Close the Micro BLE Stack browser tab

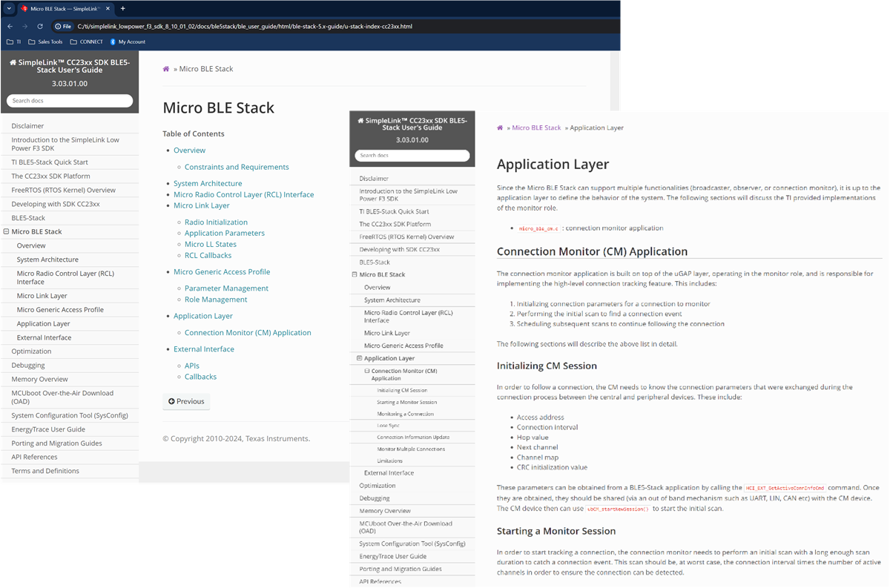pyautogui.click(x=109, y=8)
